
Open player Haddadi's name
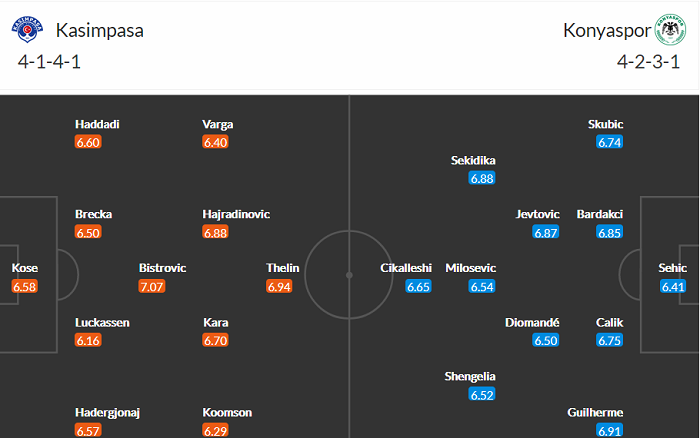[x=97, y=124]
